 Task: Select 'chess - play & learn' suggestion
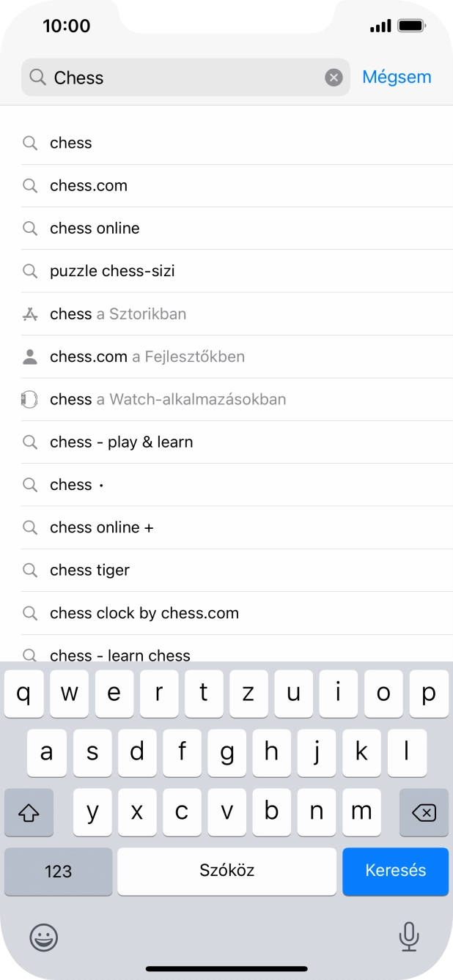pos(121,442)
